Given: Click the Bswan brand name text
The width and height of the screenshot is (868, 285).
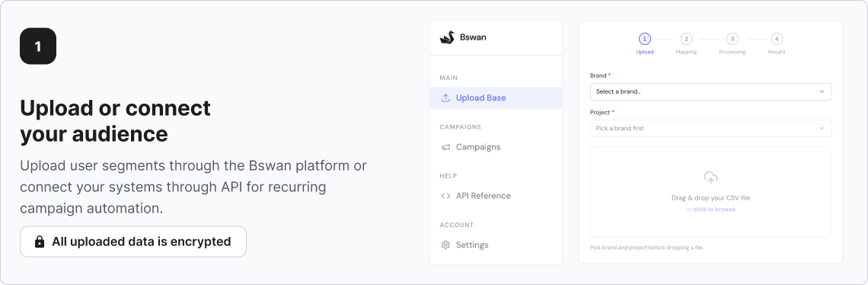Looking at the screenshot, I should click(473, 37).
